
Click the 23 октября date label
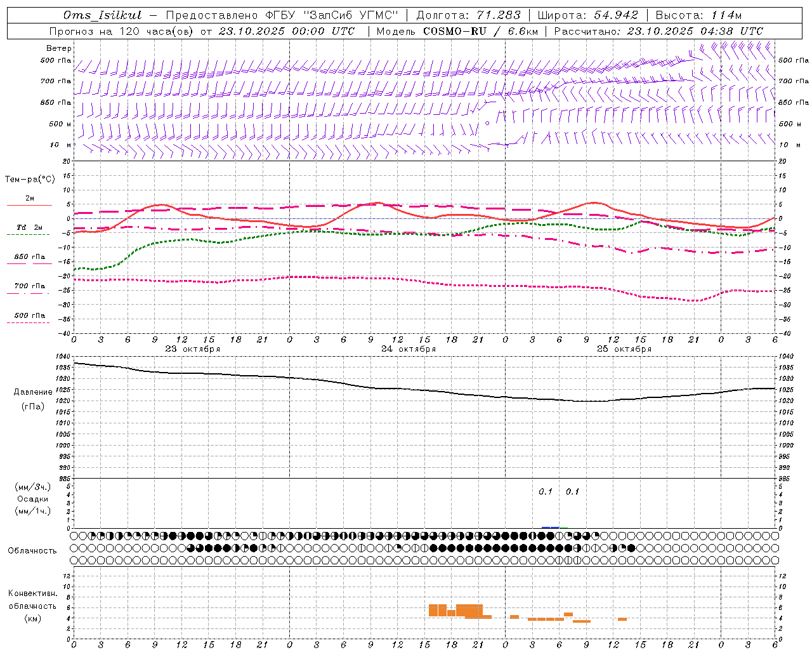(x=193, y=349)
